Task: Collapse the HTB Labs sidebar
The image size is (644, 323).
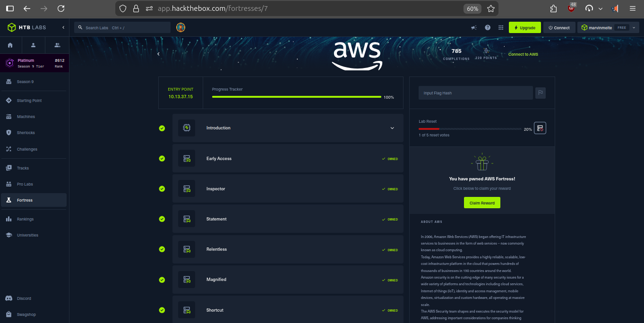Action: [x=63, y=27]
